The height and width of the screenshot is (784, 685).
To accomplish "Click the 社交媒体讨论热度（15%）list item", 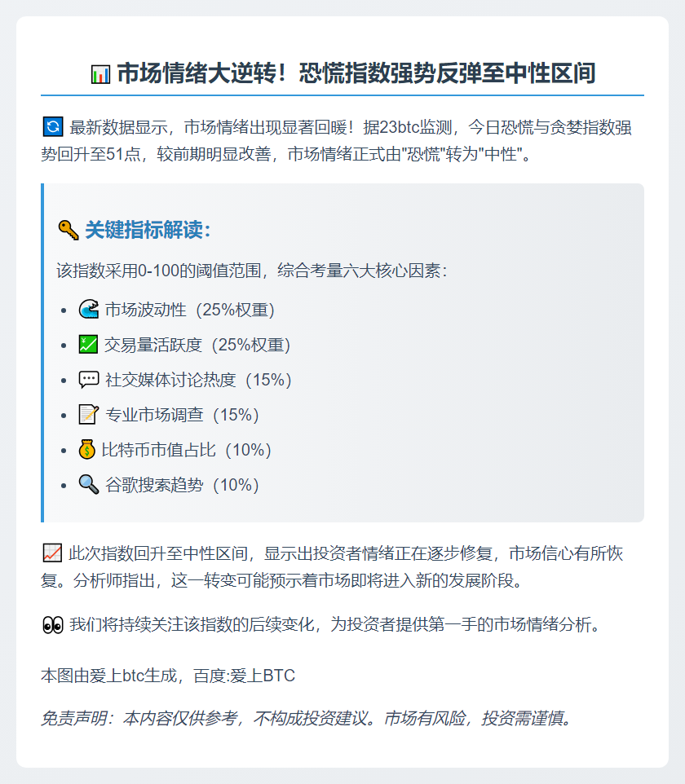I will pos(198,380).
